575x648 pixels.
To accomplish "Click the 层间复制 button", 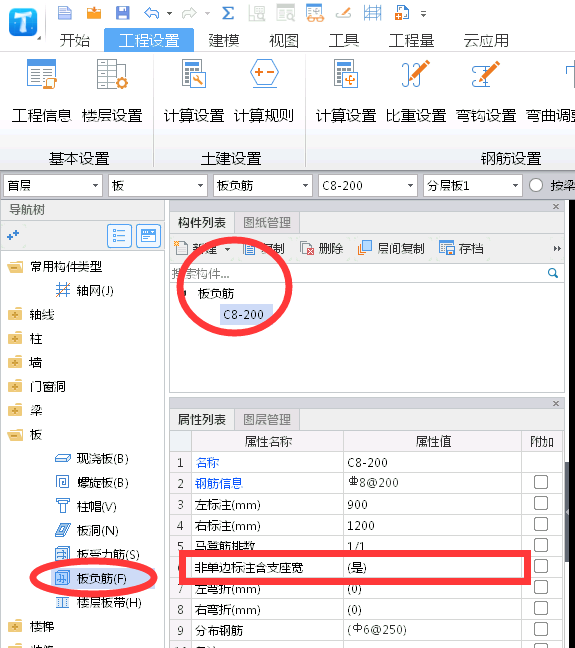I will [x=391, y=248].
